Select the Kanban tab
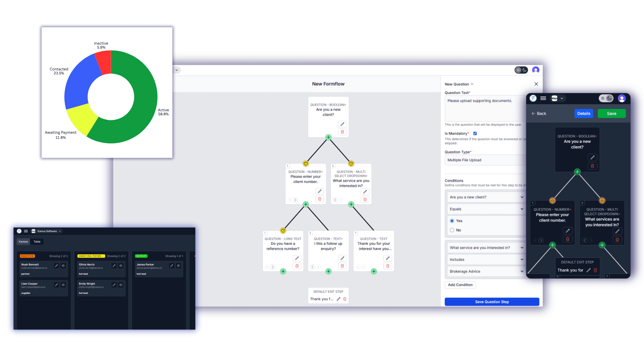 [x=23, y=242]
